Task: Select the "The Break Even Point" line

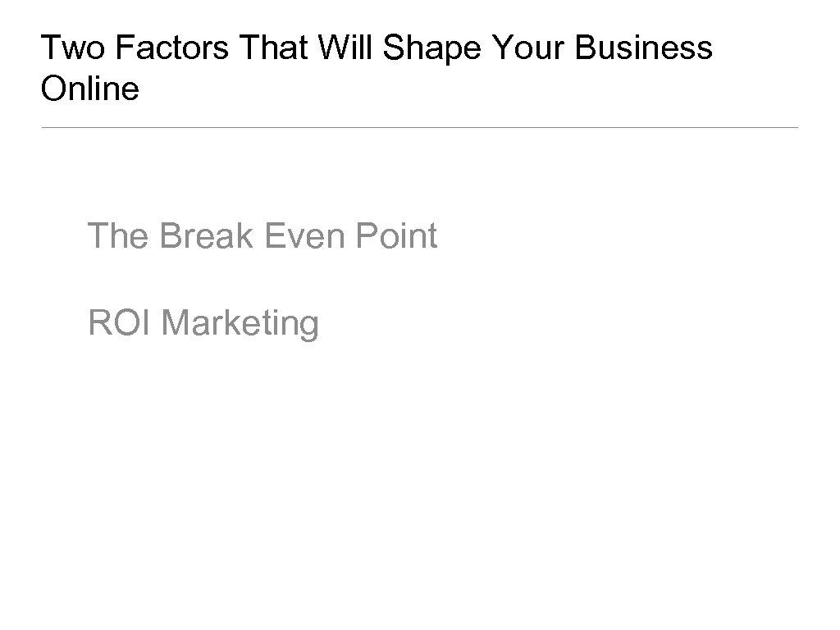Action: pyautogui.click(x=262, y=236)
